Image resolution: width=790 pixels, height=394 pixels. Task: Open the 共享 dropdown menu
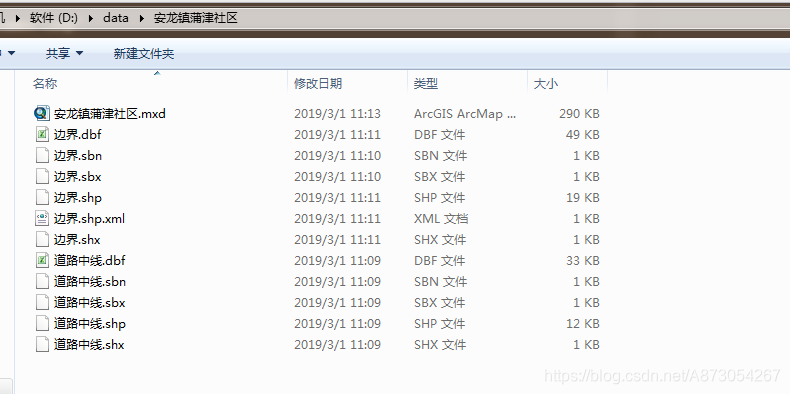point(64,53)
